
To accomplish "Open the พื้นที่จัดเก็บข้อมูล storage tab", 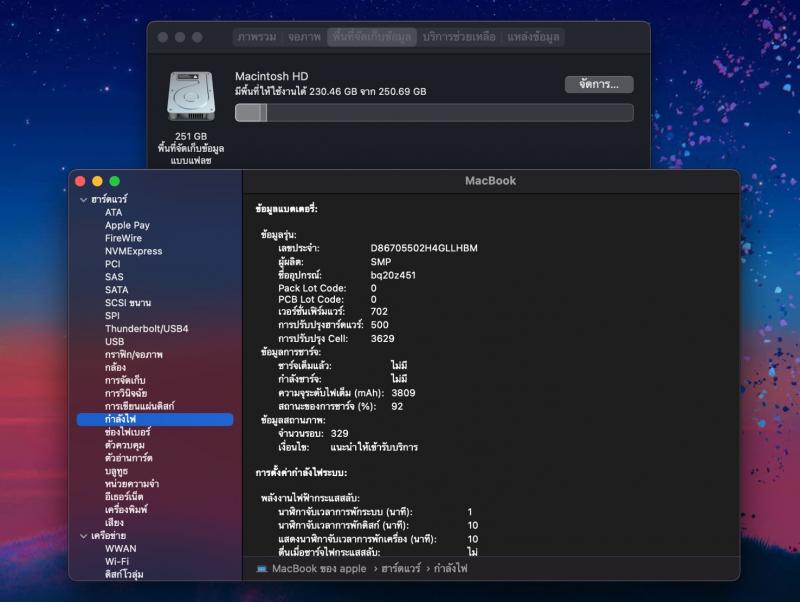I will pos(372,37).
